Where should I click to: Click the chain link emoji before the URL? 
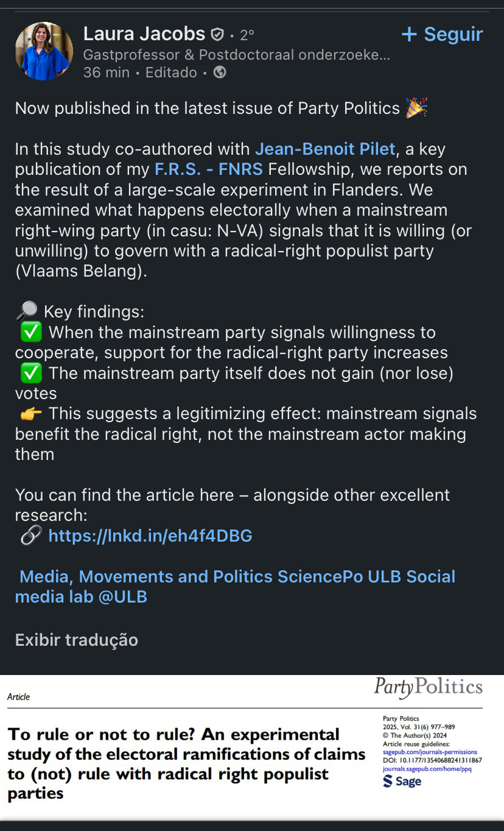(x=30, y=536)
